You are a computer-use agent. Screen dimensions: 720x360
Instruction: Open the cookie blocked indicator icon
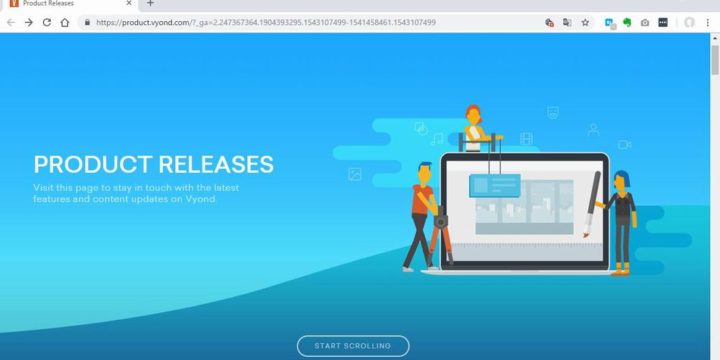[549, 22]
